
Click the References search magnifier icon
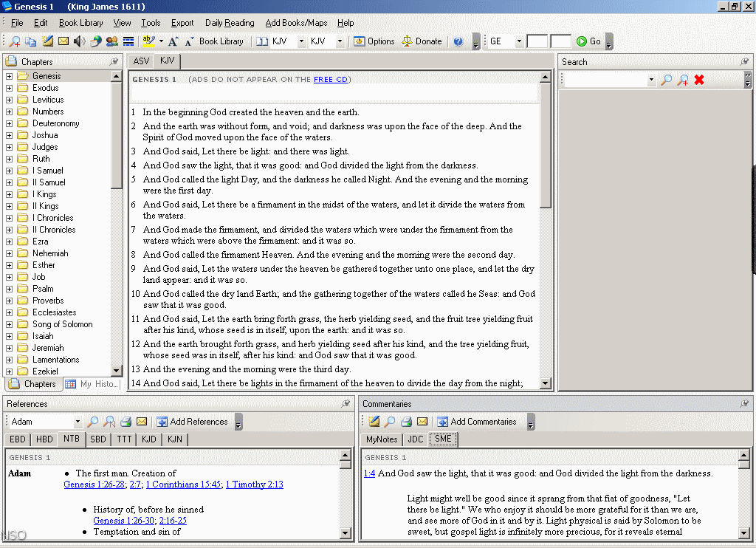(x=92, y=422)
